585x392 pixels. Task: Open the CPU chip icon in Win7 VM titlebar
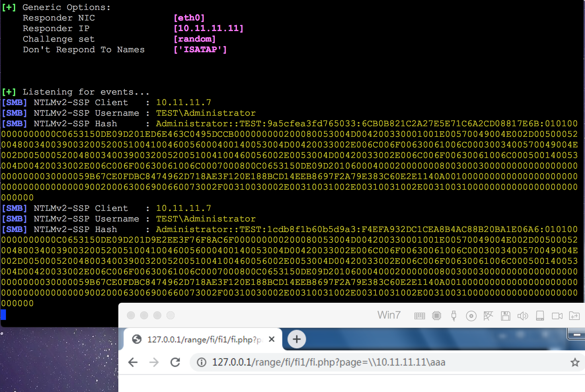point(437,316)
